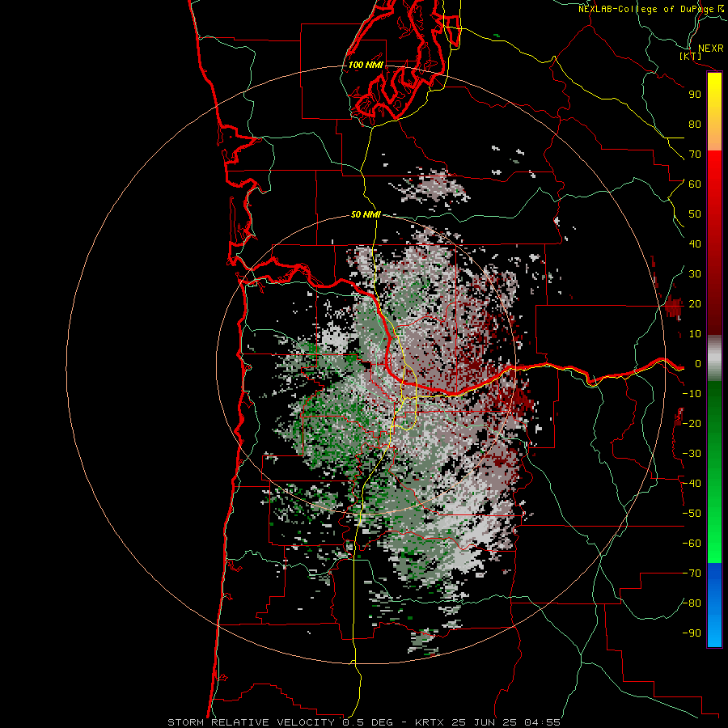Click the "-40" scale value
The image size is (728, 728).
click(692, 484)
